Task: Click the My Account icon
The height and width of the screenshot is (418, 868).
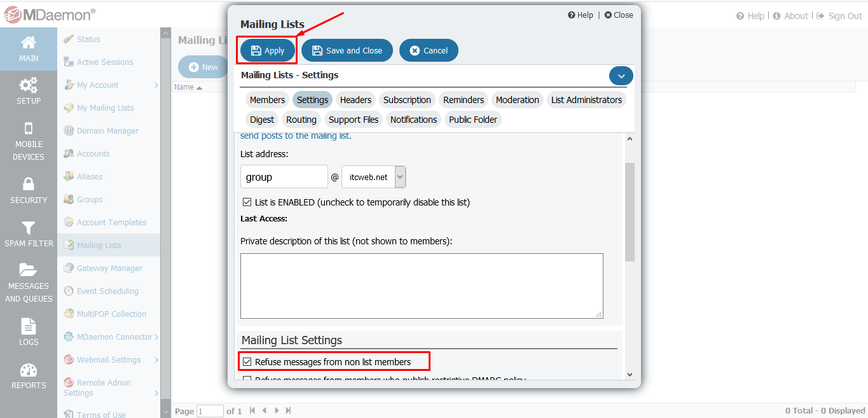Action: click(x=69, y=85)
